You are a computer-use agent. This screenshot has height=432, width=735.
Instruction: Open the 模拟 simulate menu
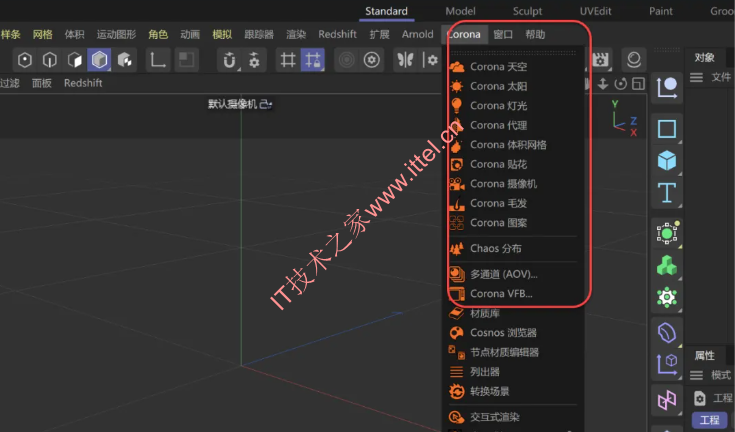tap(222, 34)
